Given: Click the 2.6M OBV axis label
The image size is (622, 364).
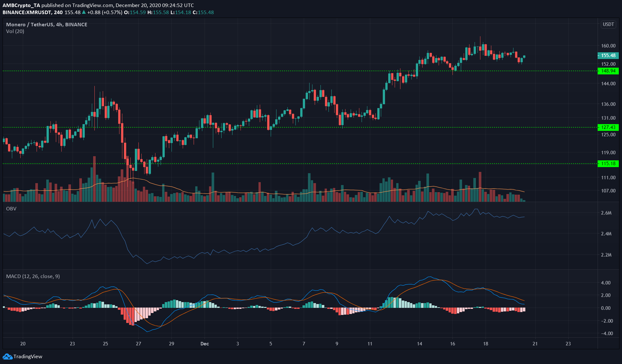Looking at the screenshot, I should 606,213.
